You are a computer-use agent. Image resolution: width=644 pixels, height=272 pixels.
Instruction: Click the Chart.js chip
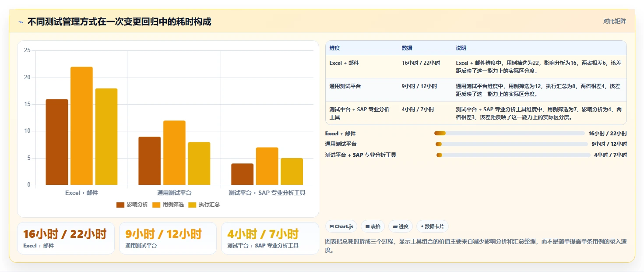(x=341, y=226)
